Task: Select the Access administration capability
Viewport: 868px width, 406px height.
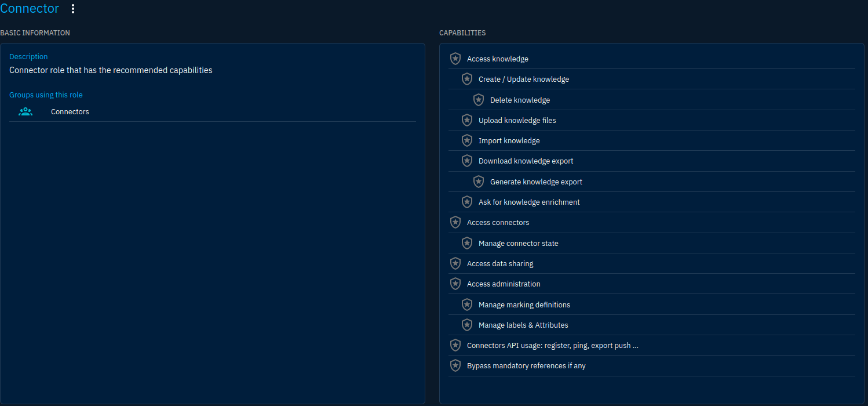Action: [504, 284]
